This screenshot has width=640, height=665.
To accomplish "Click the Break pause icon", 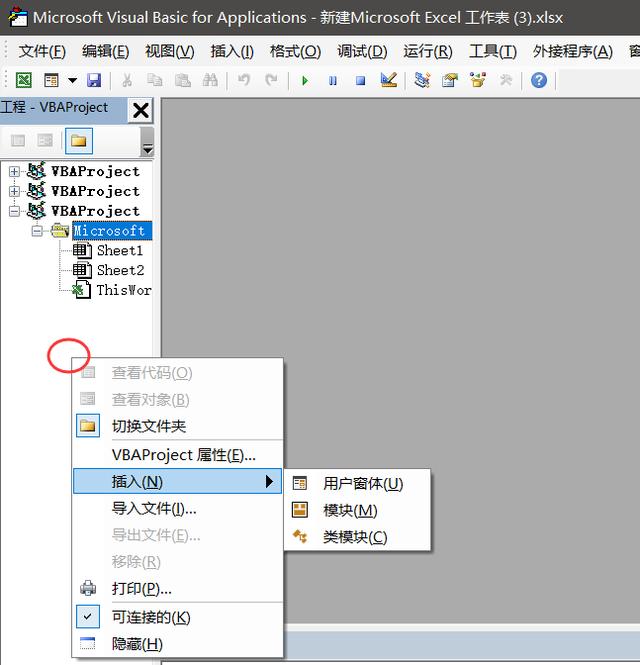I will (x=333, y=80).
